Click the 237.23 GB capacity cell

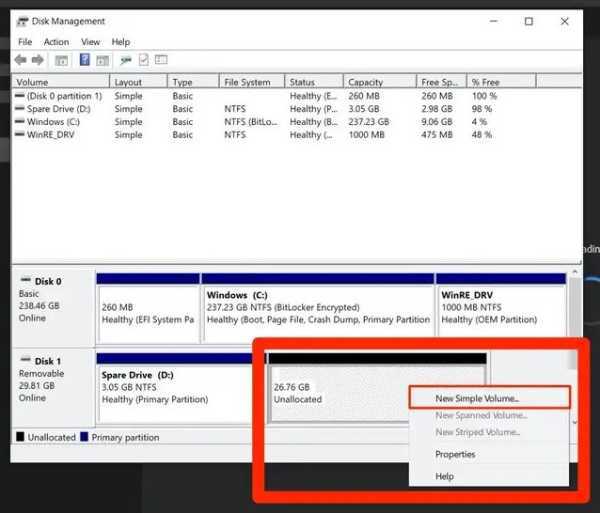click(369, 122)
